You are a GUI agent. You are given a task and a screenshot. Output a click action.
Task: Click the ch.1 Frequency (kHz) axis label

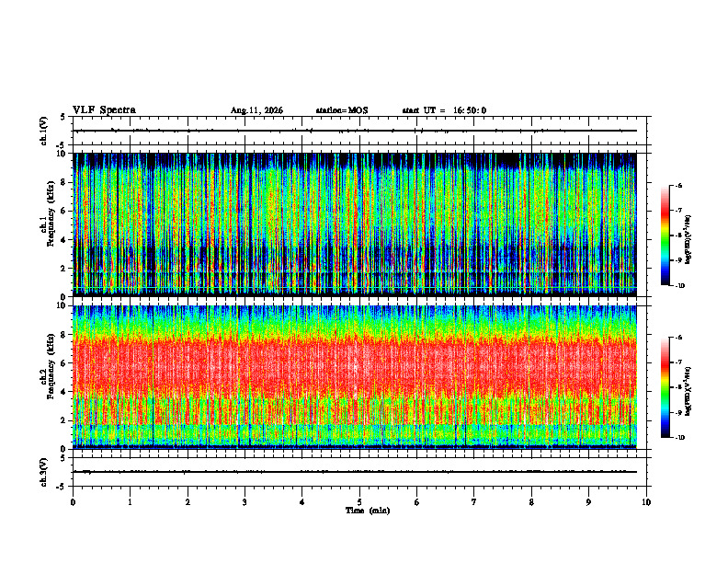tap(51, 225)
